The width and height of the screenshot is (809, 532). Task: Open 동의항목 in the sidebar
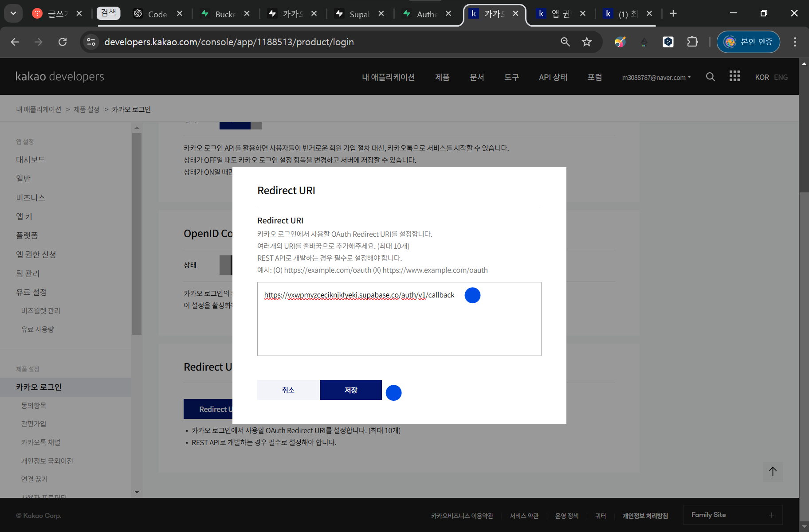34,406
